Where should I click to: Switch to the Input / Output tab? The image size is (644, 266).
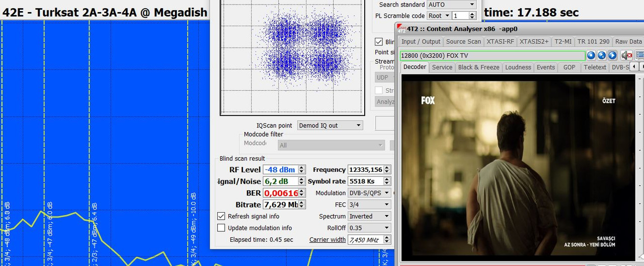coord(421,42)
